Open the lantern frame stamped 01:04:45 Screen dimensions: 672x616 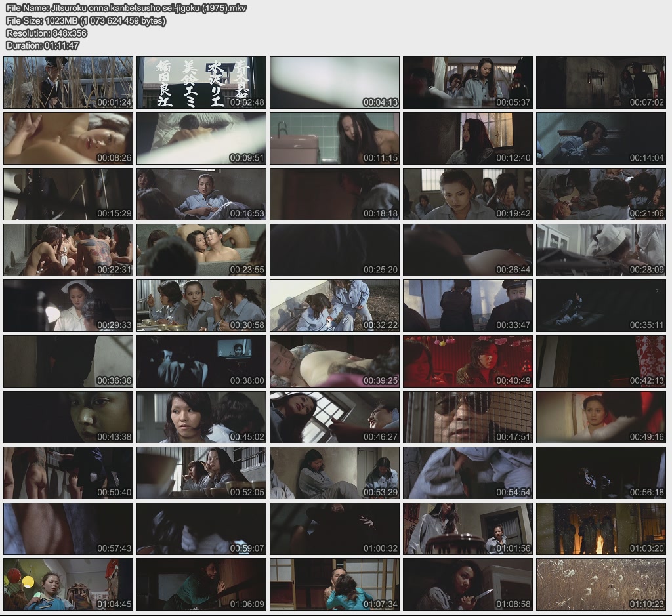point(68,585)
